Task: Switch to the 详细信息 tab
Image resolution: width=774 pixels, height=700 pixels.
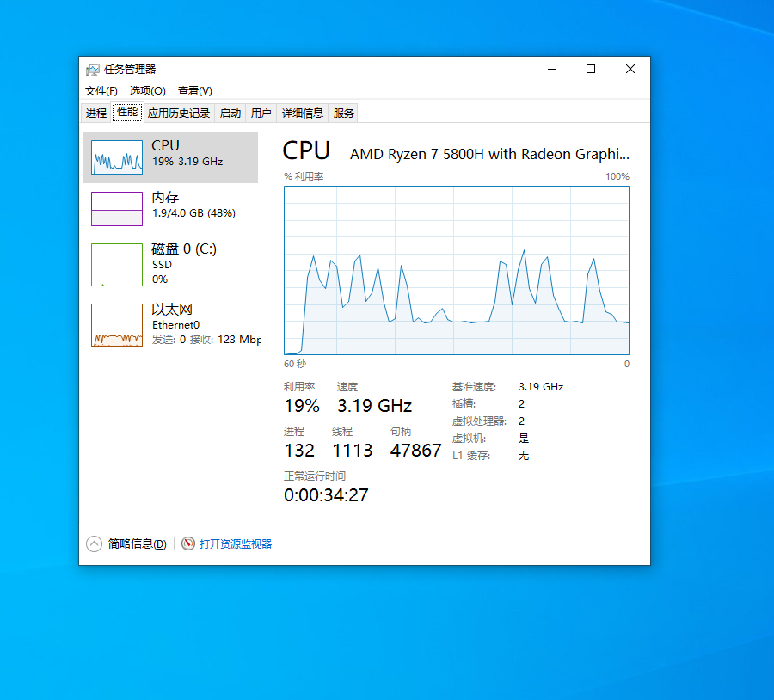Action: click(302, 113)
